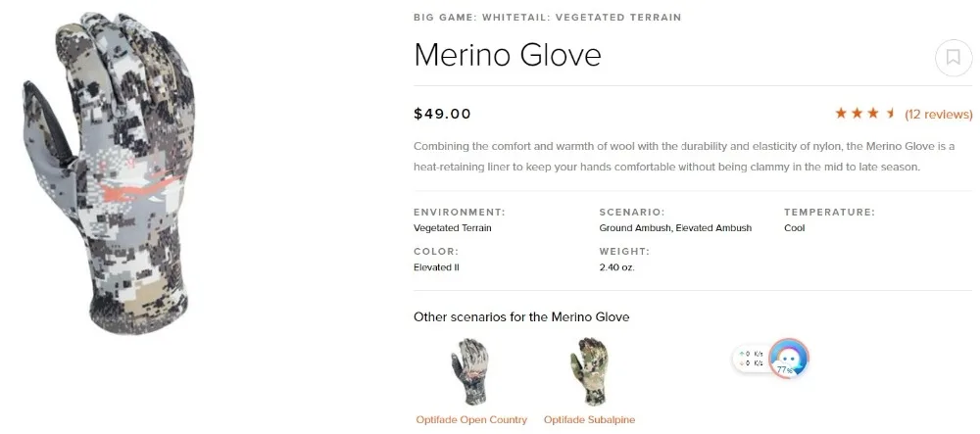
Task: Click the main Merino Glove product image
Action: [x=110, y=173]
